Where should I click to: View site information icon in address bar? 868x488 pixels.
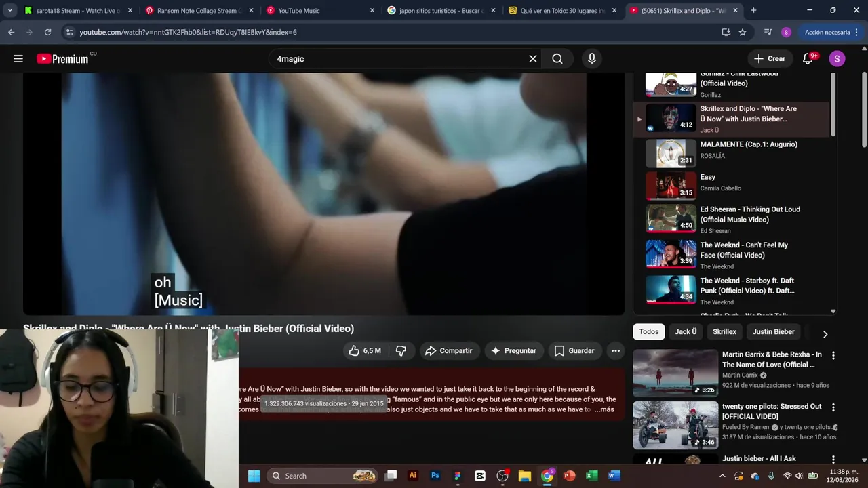69,32
